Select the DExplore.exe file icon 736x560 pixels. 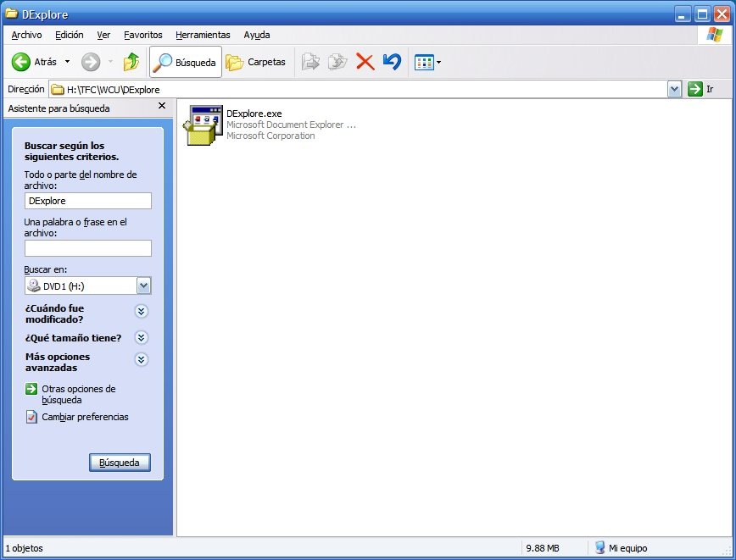click(203, 125)
